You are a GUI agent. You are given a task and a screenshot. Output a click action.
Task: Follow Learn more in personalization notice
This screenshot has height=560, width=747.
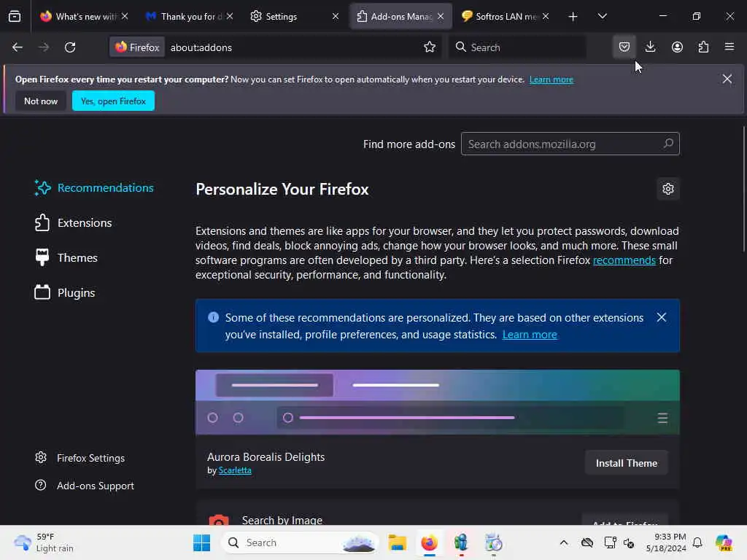(x=530, y=335)
